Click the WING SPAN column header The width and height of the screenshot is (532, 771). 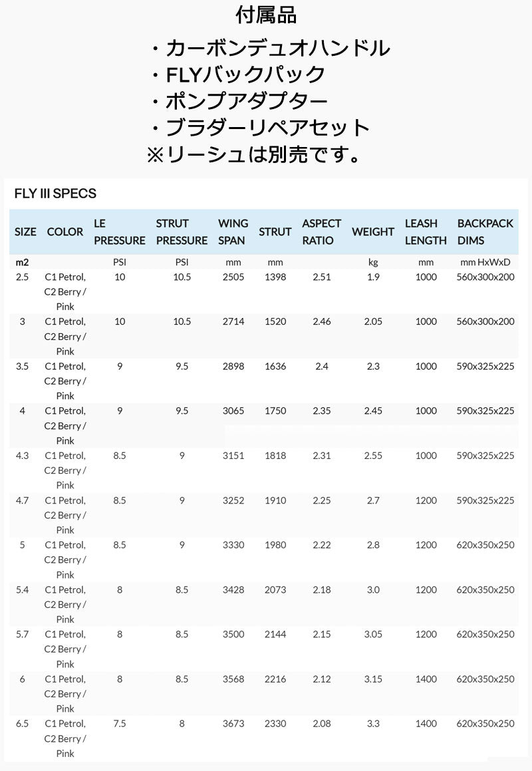pos(233,232)
